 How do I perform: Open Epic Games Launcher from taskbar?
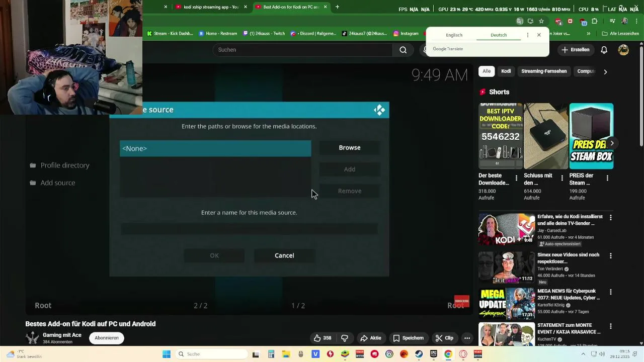(433, 354)
